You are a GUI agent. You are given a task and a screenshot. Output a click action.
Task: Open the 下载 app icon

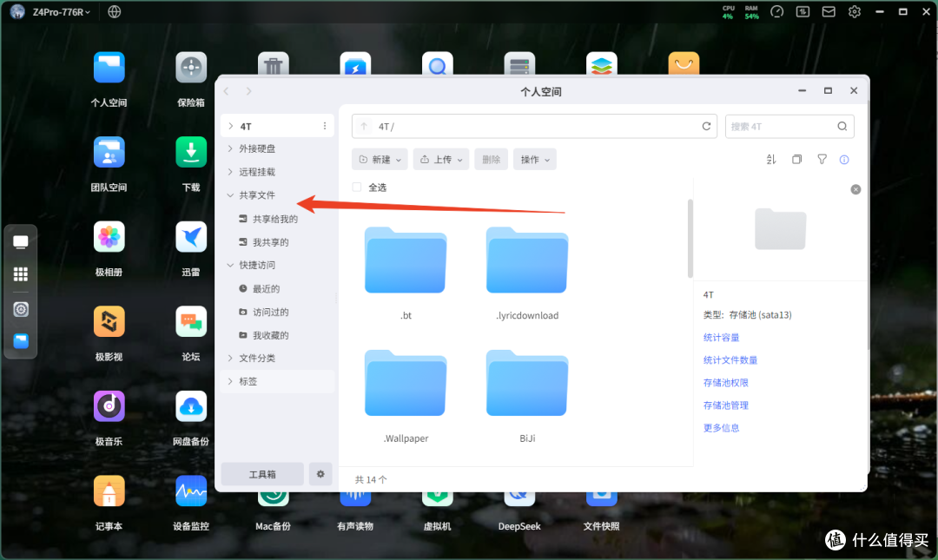(x=191, y=153)
